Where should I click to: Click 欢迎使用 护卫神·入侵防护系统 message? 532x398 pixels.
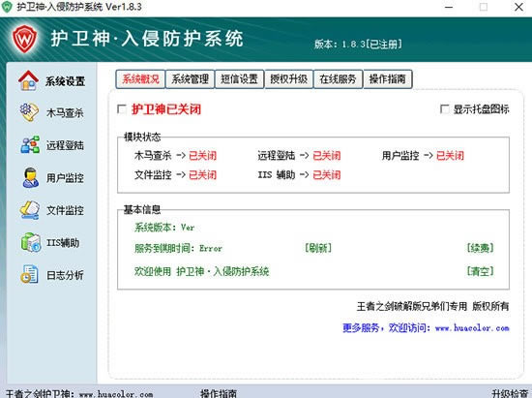[x=202, y=271]
